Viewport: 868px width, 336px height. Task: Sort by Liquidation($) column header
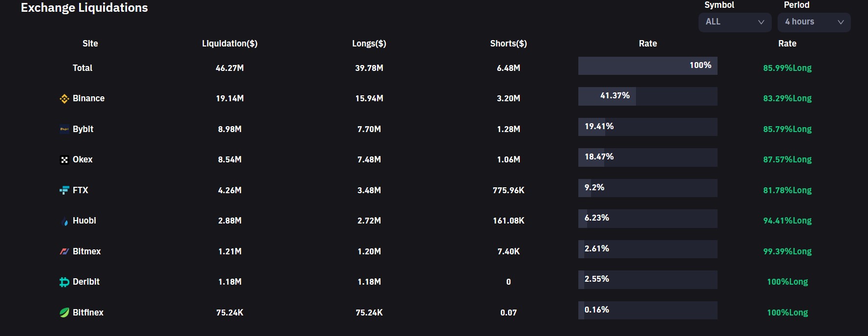click(x=230, y=44)
